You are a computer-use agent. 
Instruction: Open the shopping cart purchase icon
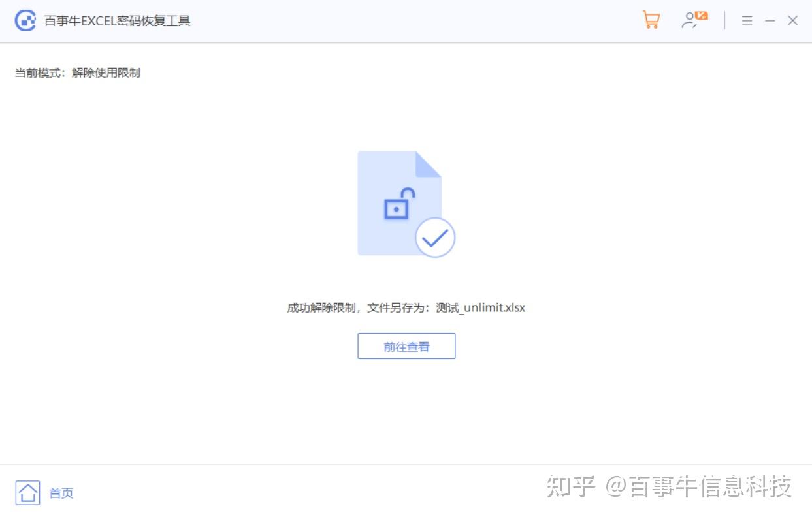651,20
